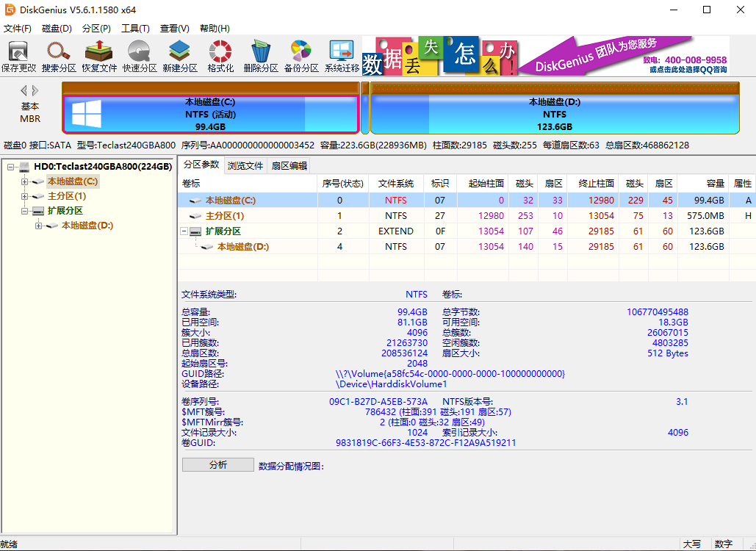This screenshot has width=756, height=551.
Task: Click the left navigation arrow above 基本 MBR
Action: (x=23, y=90)
